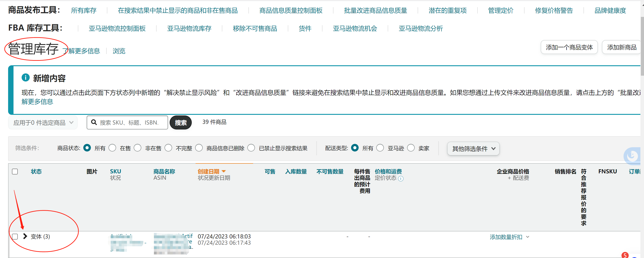Open 在搜索结果中禁止显示的商品和非在售商品
Image resolution: width=644 pixels, height=258 pixels.
tap(178, 11)
